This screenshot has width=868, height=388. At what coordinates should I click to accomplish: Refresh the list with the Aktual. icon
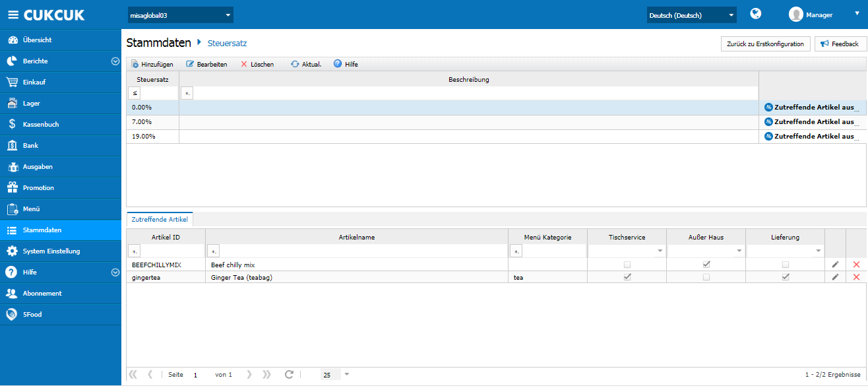coord(295,64)
